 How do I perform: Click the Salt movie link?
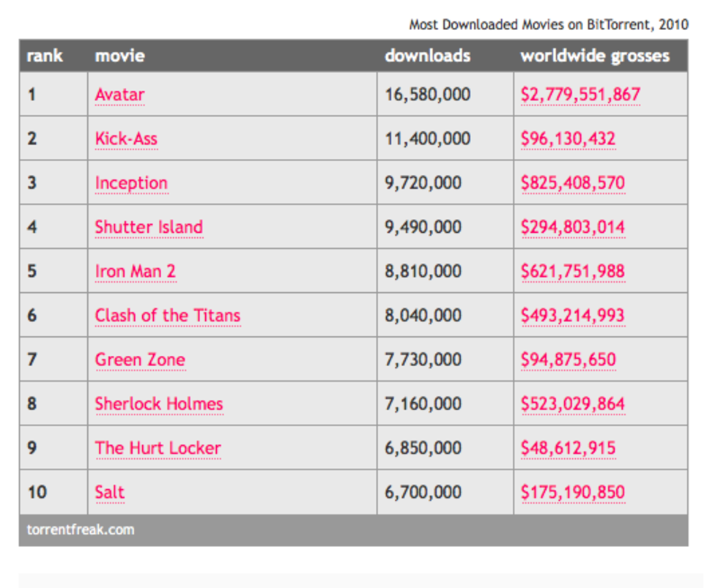(x=110, y=492)
